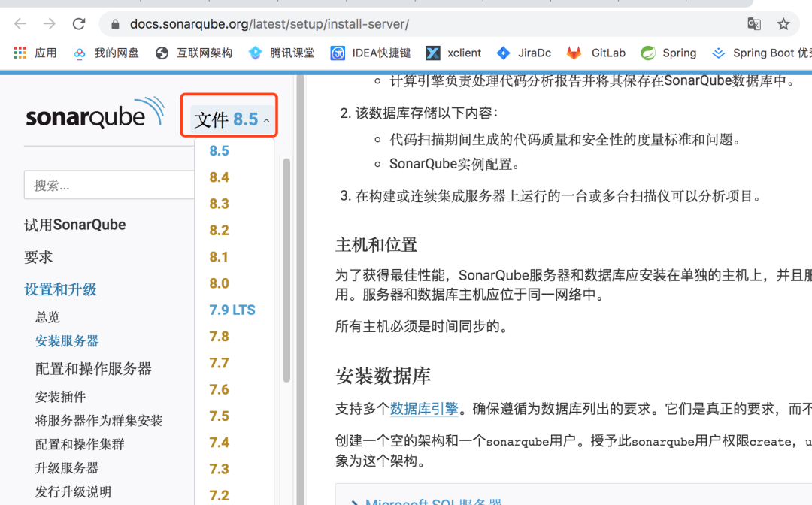Viewport: 812px width, 505px height.
Task: Open the Apps grid bookmark icon
Action: click(20, 53)
